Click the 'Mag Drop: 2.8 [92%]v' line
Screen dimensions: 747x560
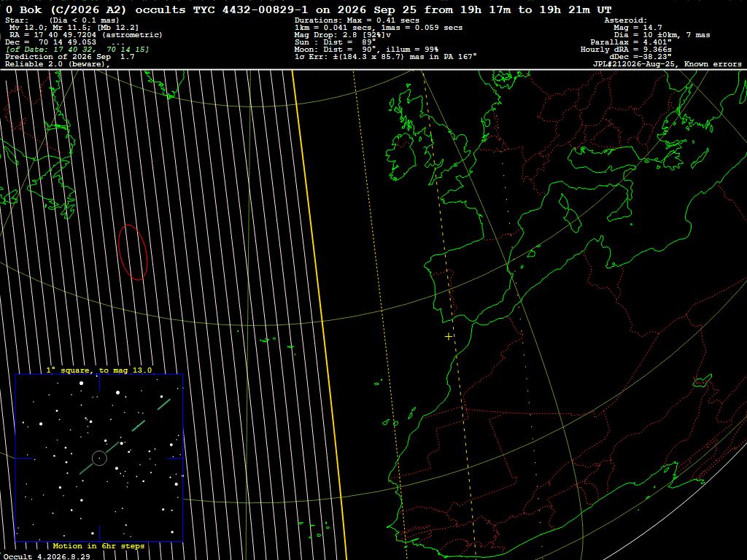[343, 35]
